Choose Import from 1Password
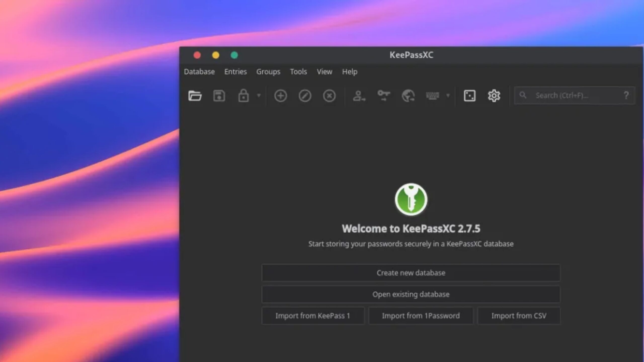Image resolution: width=644 pixels, height=362 pixels. pyautogui.click(x=421, y=316)
